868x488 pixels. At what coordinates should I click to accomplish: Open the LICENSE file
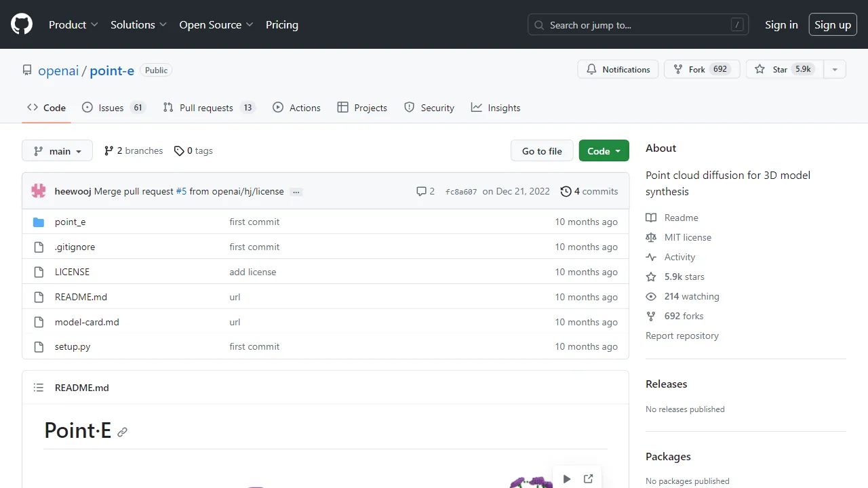click(x=72, y=272)
